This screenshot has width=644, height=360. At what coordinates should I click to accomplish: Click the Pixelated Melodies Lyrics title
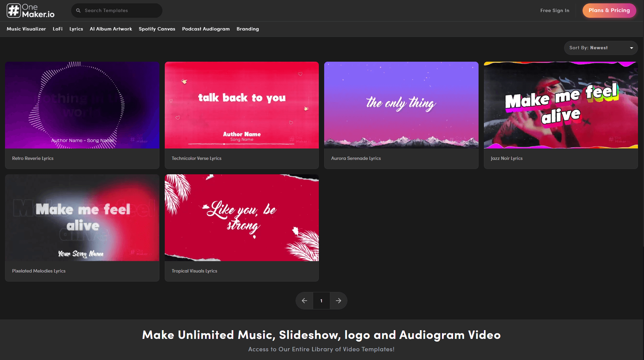click(39, 271)
